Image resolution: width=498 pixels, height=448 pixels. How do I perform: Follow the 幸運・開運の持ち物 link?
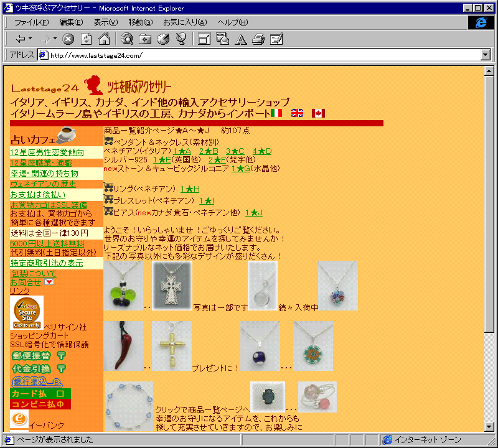pyautogui.click(x=44, y=174)
